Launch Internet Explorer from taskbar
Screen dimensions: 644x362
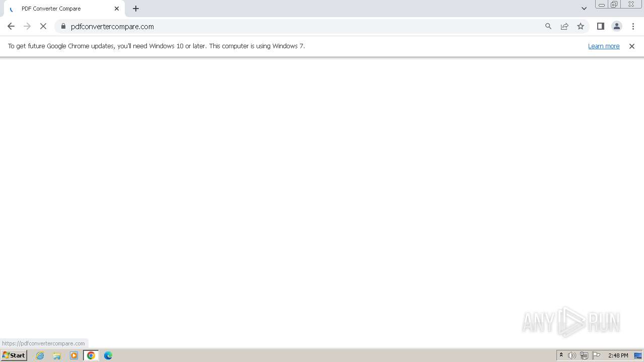[x=40, y=355]
